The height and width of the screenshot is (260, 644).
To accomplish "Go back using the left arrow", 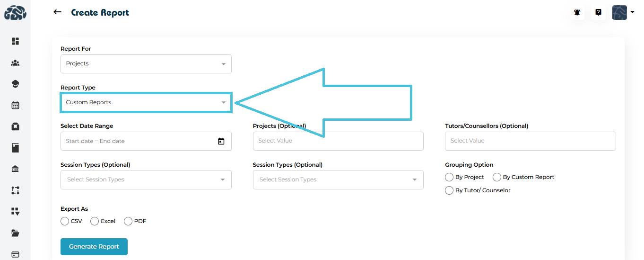I will 58,12.
